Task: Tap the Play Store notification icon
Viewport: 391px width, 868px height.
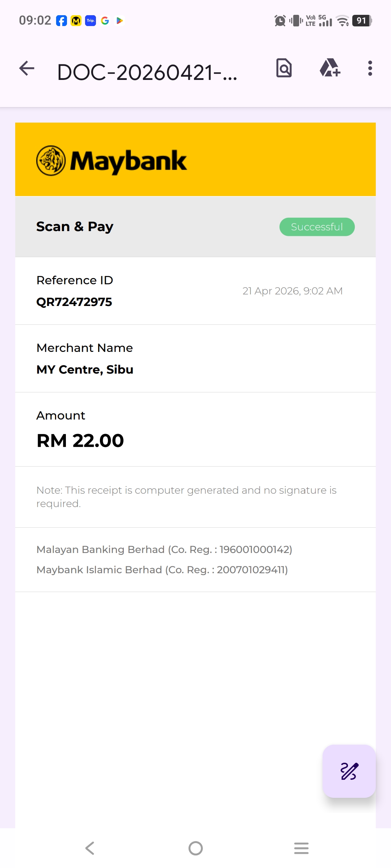Action: pyautogui.click(x=119, y=21)
